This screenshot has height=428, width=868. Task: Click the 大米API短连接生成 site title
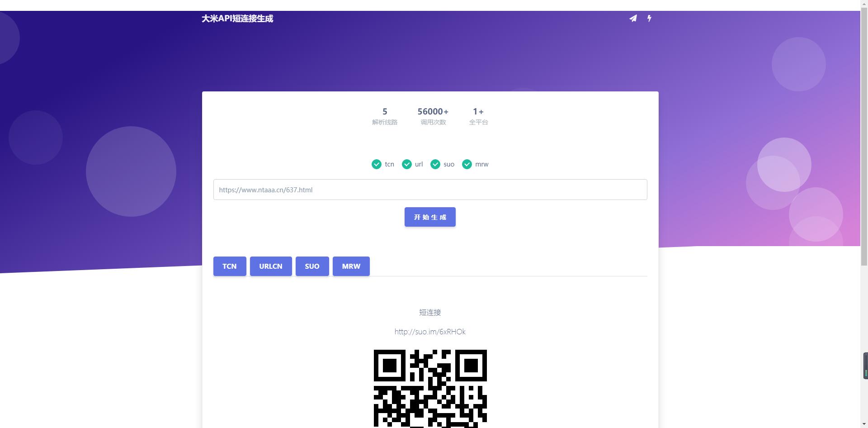point(237,19)
